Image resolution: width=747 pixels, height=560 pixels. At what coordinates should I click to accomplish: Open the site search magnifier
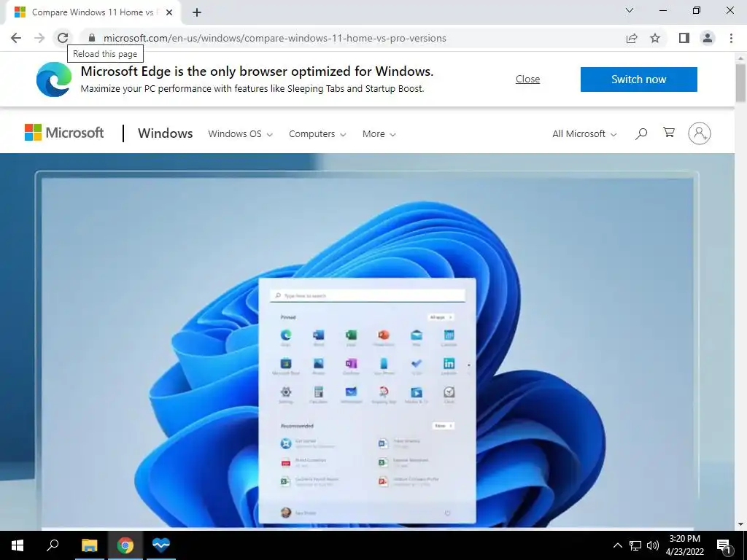coord(641,133)
